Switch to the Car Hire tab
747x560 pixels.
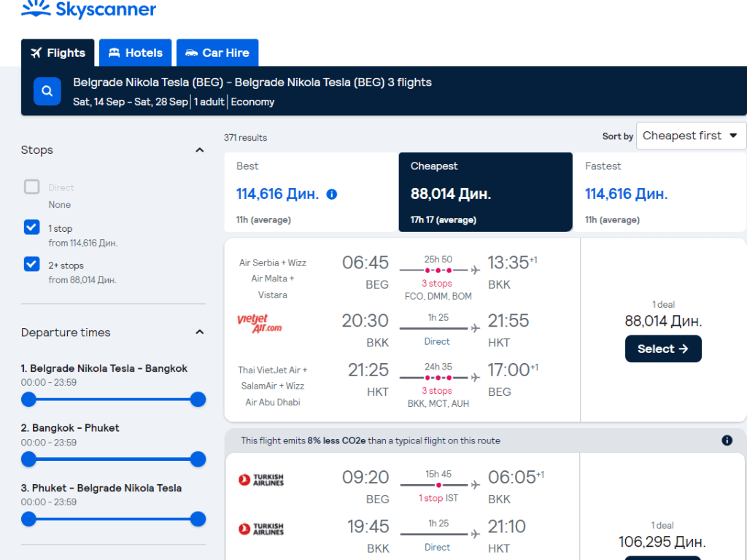tap(217, 52)
